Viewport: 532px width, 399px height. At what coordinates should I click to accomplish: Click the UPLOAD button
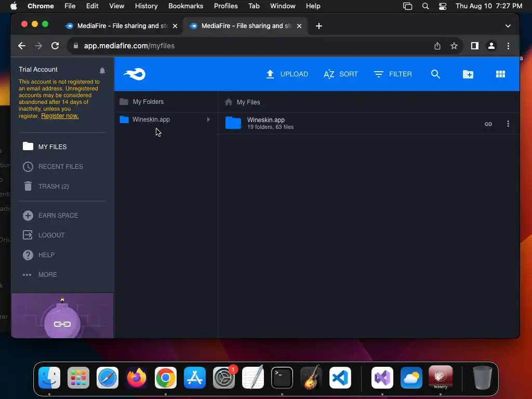[x=287, y=74]
